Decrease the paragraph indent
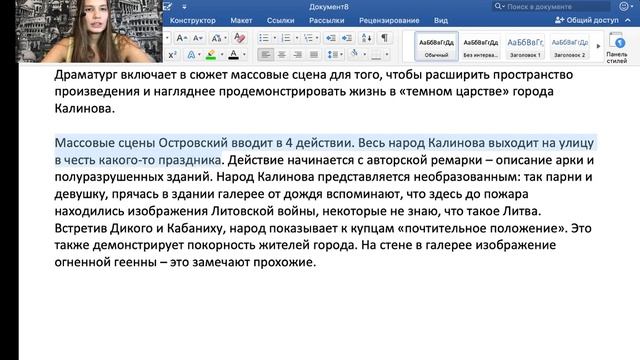Image resolution: width=640 pixels, height=360 pixels. (330, 38)
